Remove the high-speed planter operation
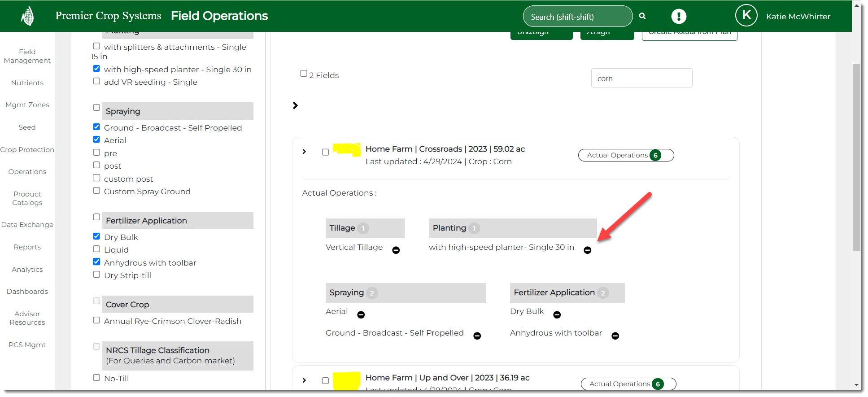The height and width of the screenshot is (397, 868). click(x=587, y=250)
